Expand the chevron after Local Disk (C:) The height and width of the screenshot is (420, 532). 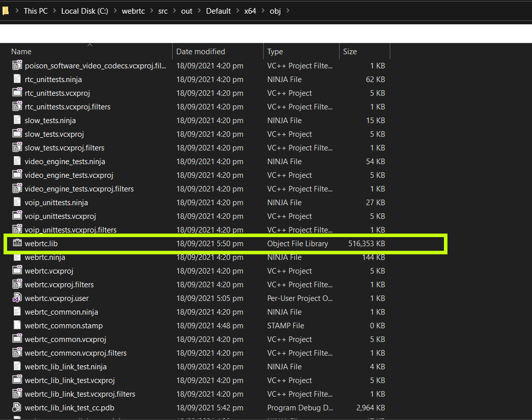(115, 11)
